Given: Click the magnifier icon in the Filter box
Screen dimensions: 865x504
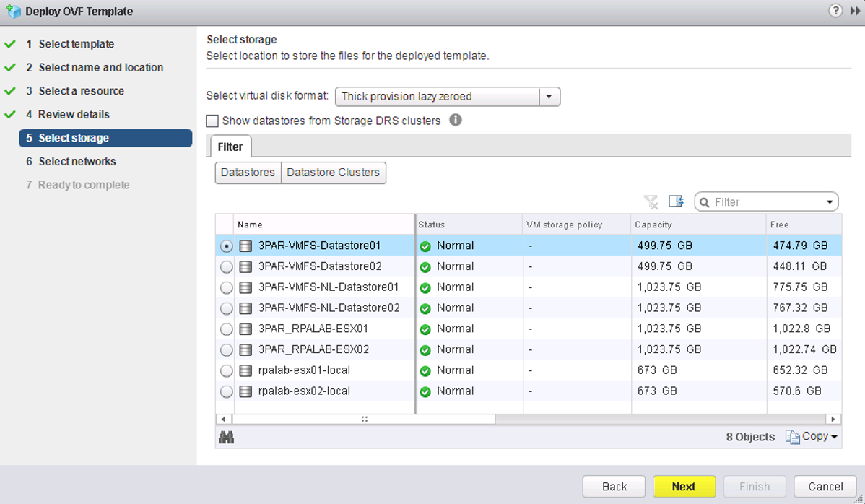Looking at the screenshot, I should click(705, 202).
